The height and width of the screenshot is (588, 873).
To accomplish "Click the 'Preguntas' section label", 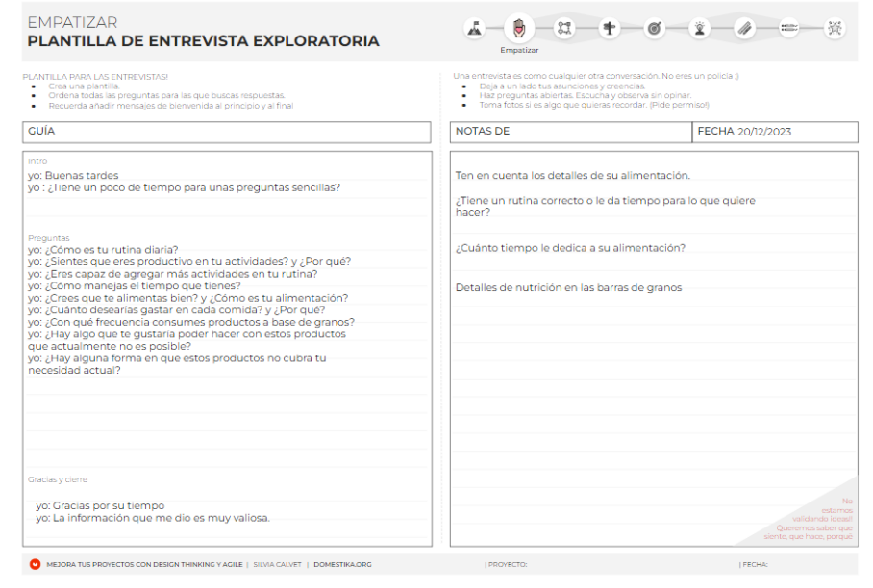I will coord(49,238).
